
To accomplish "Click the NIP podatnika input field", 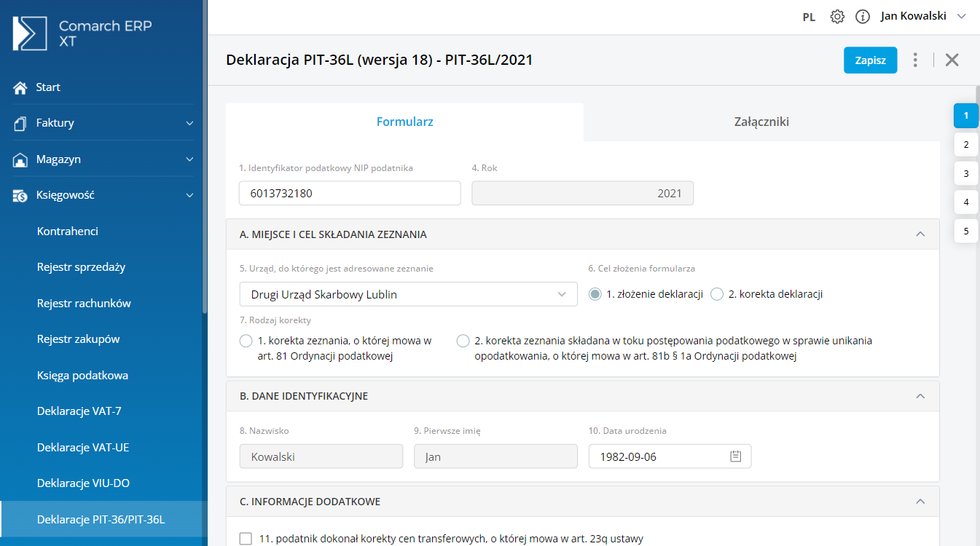I will (350, 194).
